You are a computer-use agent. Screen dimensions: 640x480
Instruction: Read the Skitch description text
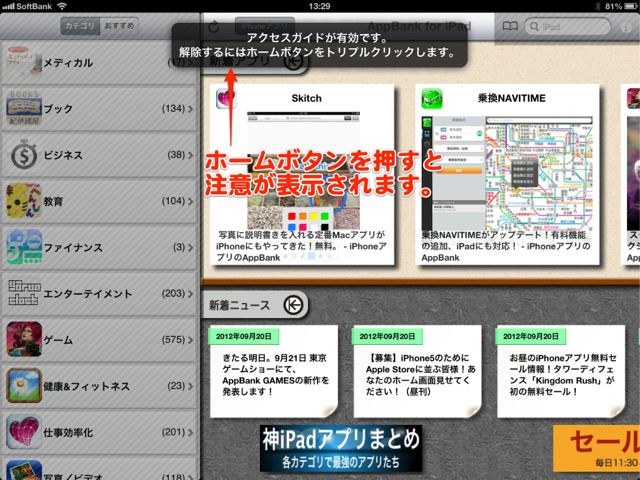[x=301, y=246]
